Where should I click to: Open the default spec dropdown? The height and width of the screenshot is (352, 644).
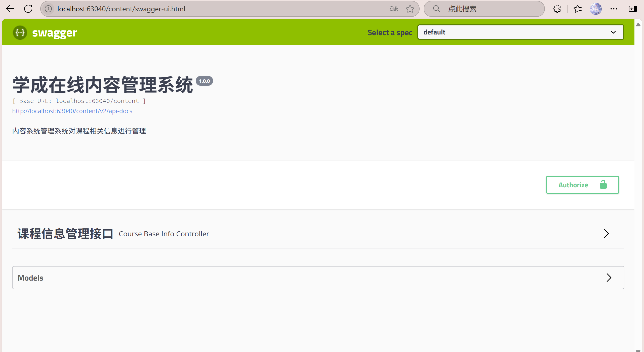tap(520, 32)
